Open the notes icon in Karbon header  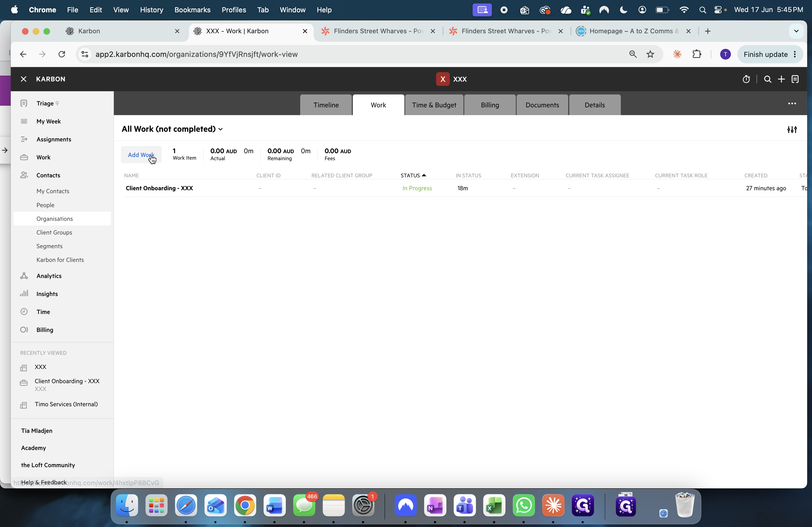tap(795, 79)
